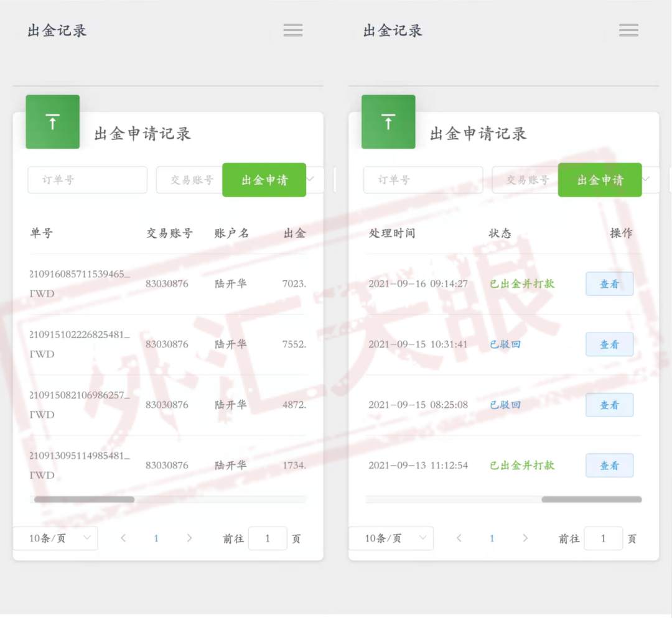Click 出金申请 button in left panel

click(x=264, y=180)
